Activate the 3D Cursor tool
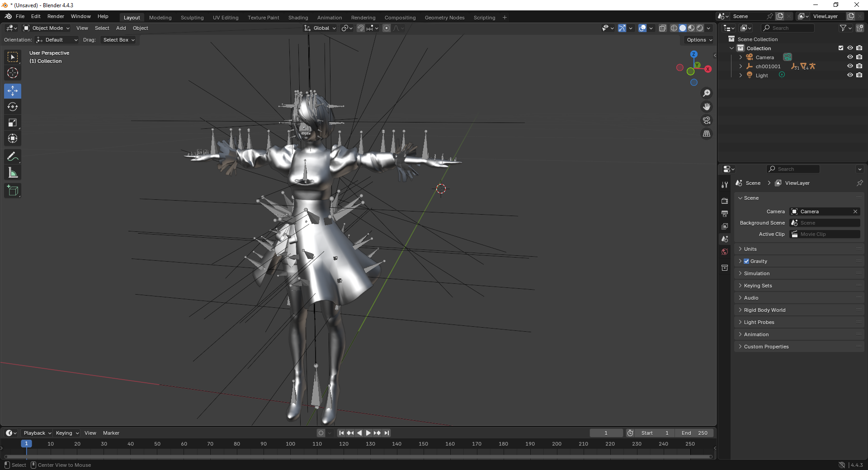This screenshot has width=868, height=470. click(x=13, y=73)
